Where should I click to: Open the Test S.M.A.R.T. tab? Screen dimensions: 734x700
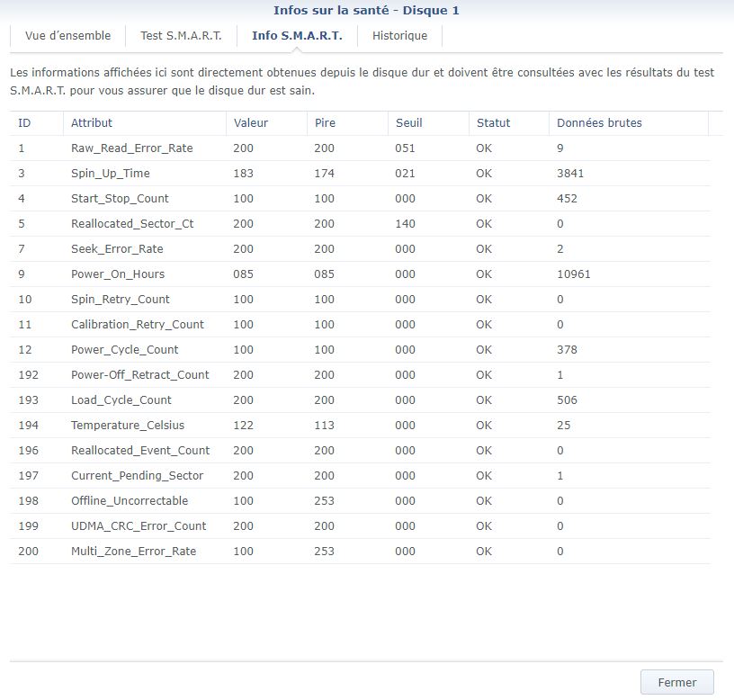tap(181, 36)
